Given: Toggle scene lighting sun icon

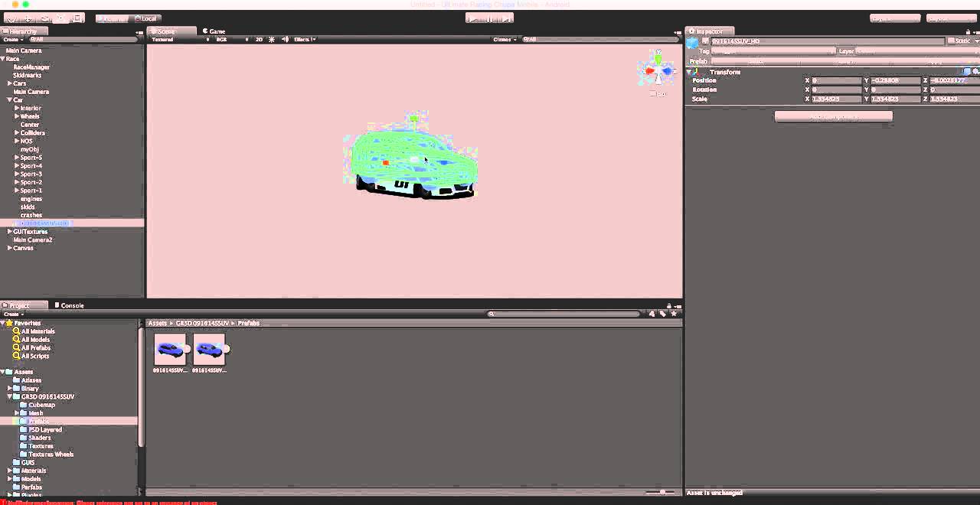Looking at the screenshot, I should click(272, 39).
